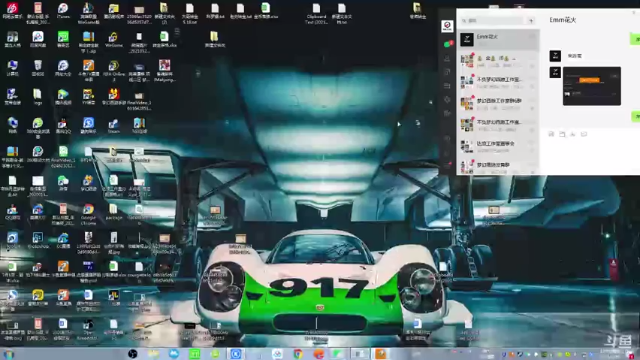The width and height of the screenshot is (640, 360).
Task: Open the chat history icon in chat toolbar
Action: pyautogui.click(x=584, y=134)
